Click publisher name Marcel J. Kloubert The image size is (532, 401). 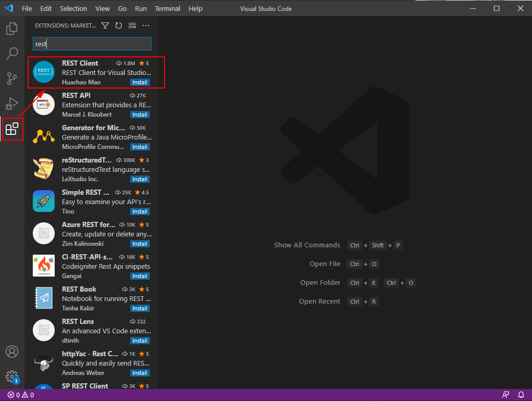coord(87,115)
